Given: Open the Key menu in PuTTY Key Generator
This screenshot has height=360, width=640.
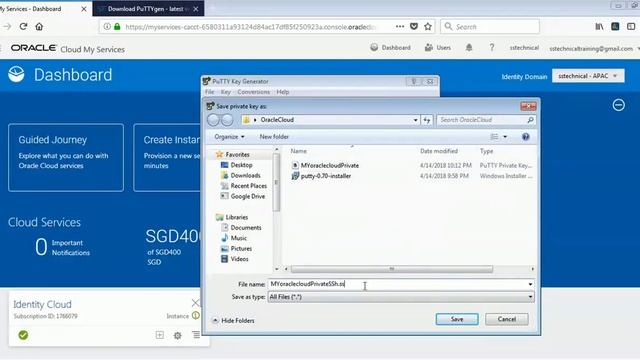Looking at the screenshot, I should pyautogui.click(x=226, y=92).
